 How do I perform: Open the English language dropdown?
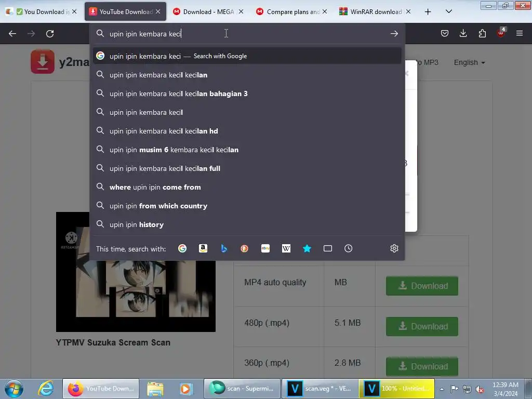click(469, 62)
